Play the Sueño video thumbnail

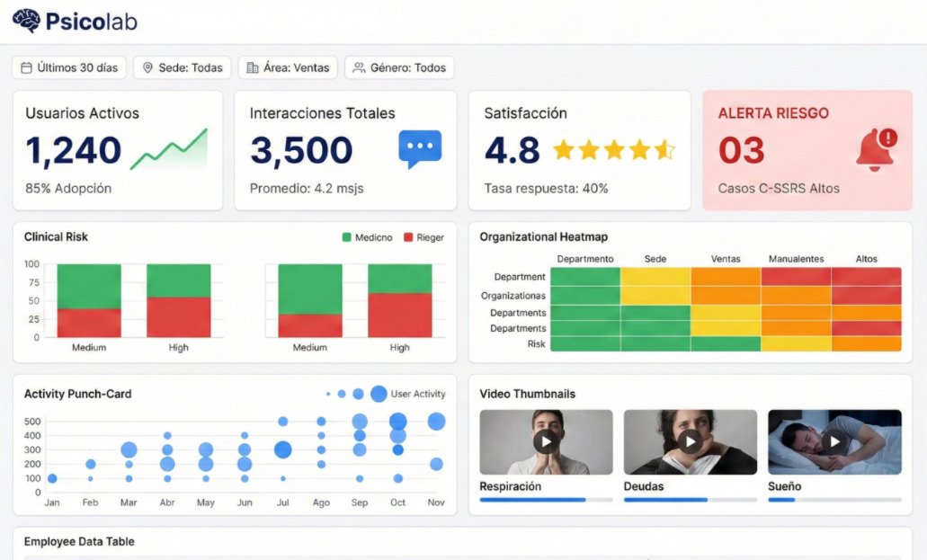pos(833,441)
